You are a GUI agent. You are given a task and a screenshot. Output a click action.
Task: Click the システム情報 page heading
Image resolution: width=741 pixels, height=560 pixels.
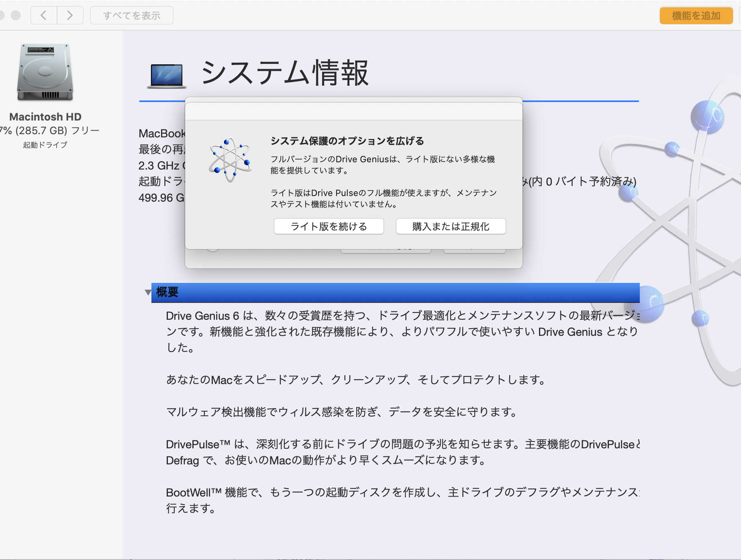pos(284,73)
